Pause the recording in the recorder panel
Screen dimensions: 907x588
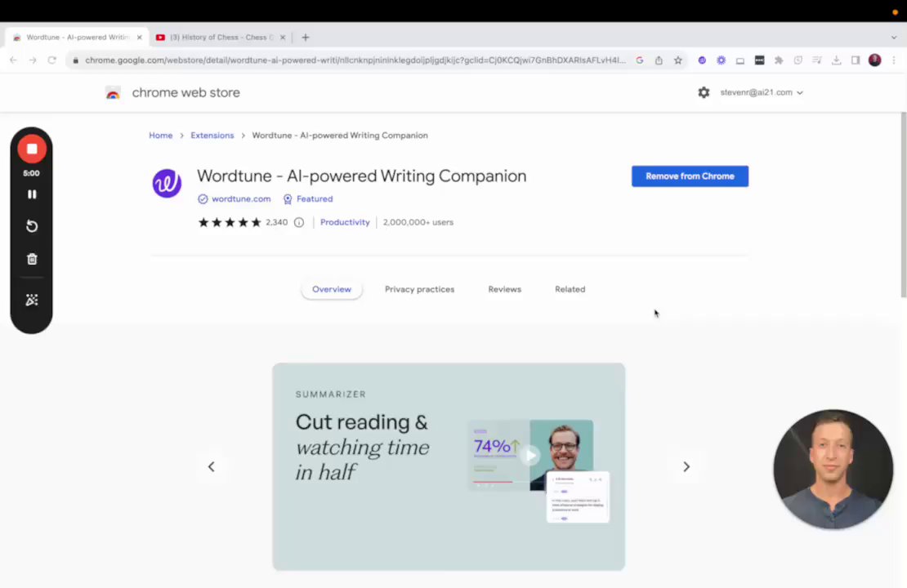[x=32, y=194]
